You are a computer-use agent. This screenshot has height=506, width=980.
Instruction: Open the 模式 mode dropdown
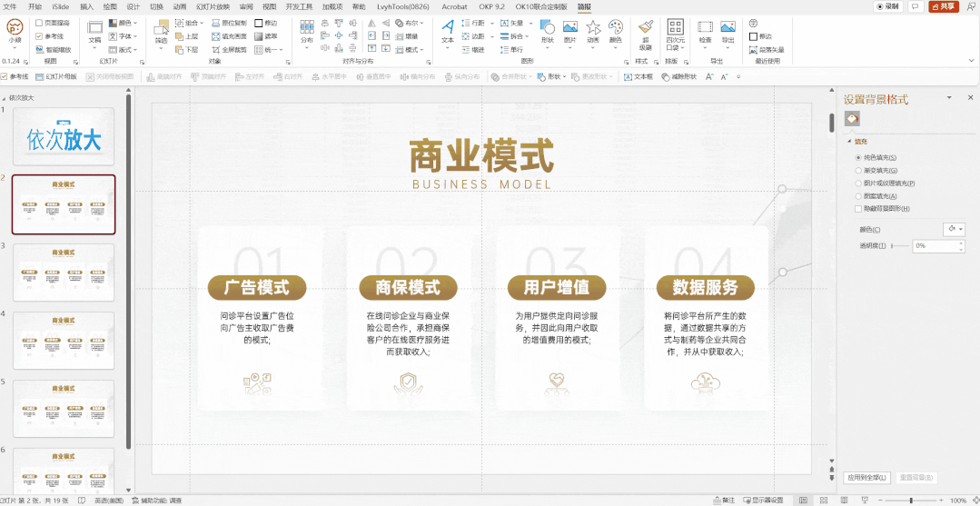pyautogui.click(x=410, y=49)
